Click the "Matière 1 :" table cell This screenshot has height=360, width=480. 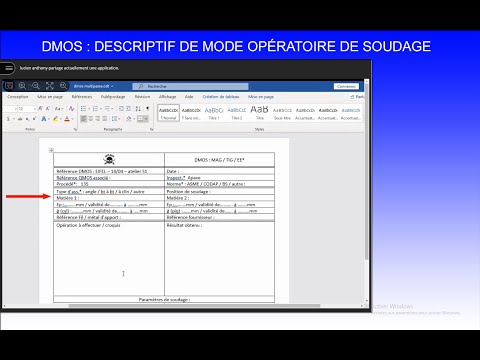109,198
